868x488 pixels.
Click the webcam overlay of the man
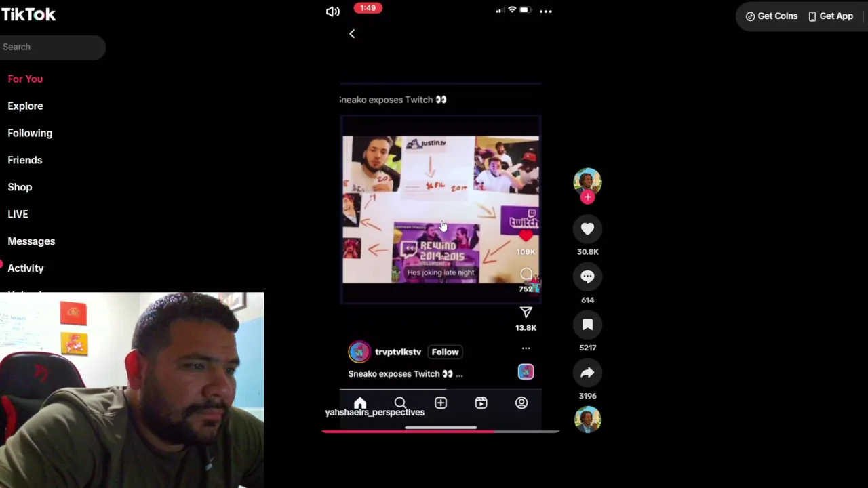tap(132, 390)
